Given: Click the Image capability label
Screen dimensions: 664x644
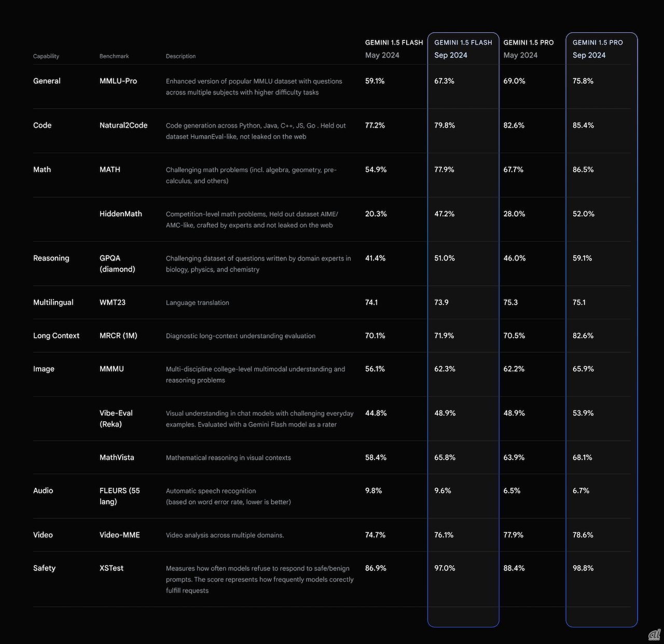Looking at the screenshot, I should coord(44,369).
